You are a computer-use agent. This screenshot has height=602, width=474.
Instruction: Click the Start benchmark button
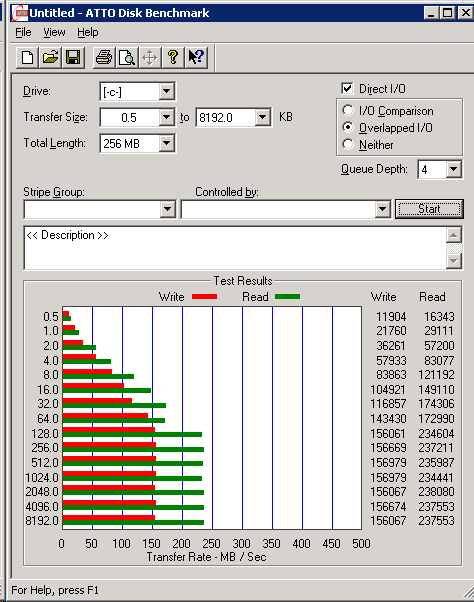point(429,209)
